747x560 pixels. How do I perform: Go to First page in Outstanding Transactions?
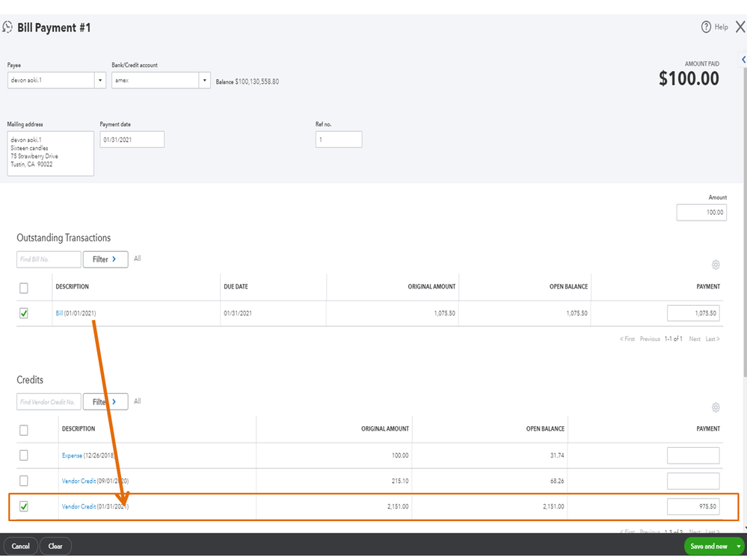[627, 339]
